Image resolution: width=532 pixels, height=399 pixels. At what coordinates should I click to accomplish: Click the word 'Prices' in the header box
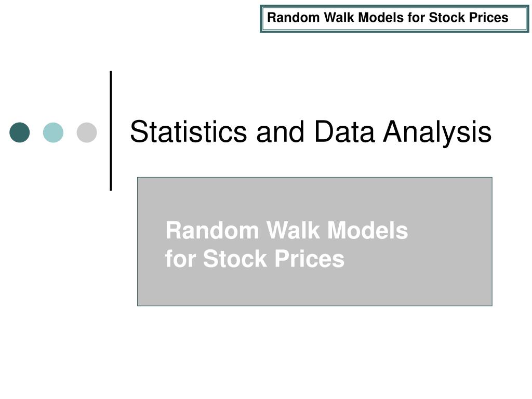(489, 17)
